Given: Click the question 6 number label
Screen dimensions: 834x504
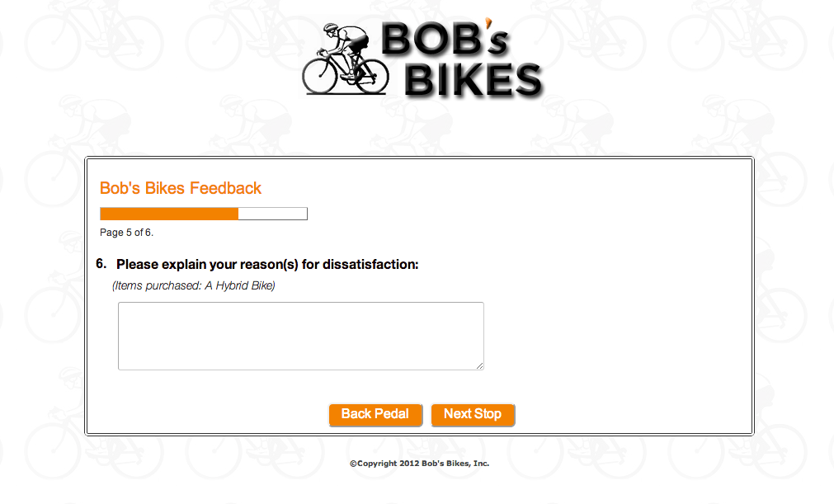Looking at the screenshot, I should [x=101, y=264].
